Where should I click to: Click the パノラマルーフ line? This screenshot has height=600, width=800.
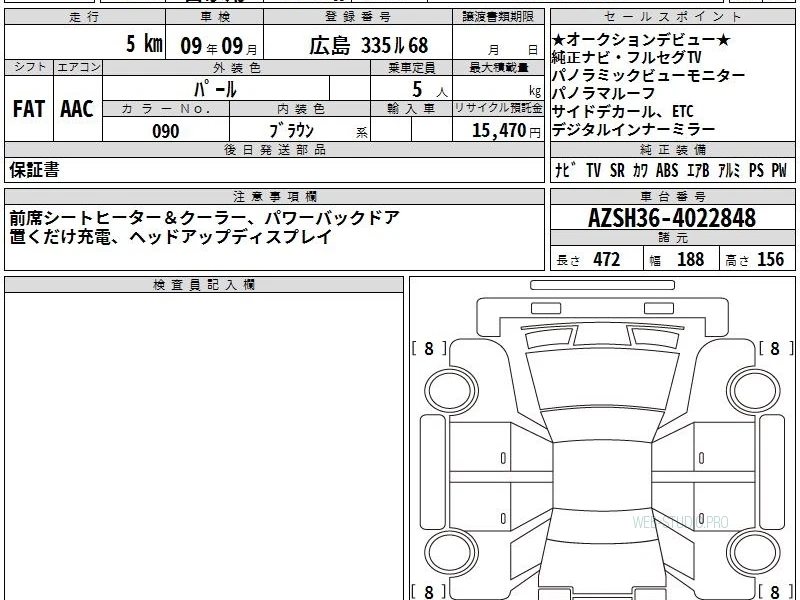click(x=604, y=93)
